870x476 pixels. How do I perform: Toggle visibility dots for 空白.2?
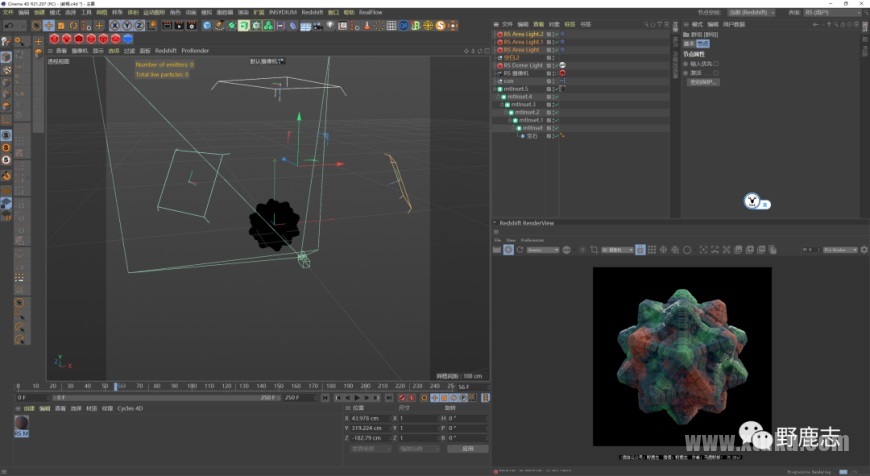[553, 58]
